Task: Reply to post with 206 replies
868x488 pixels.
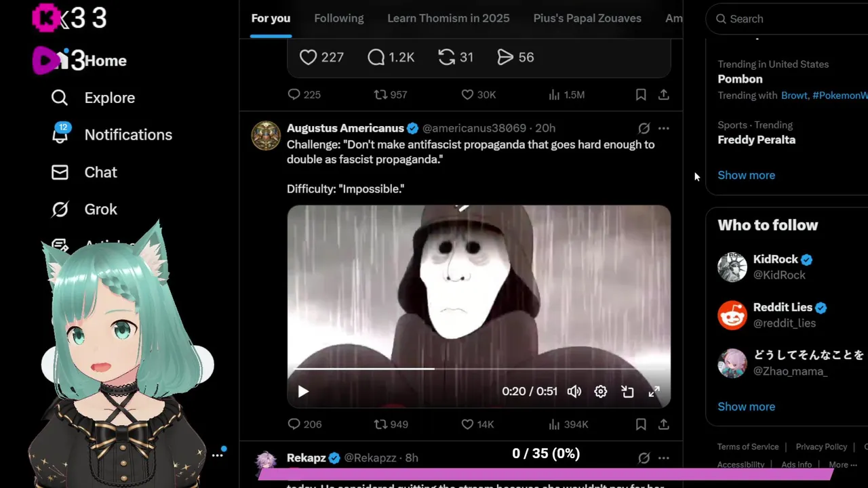Action: (x=304, y=424)
